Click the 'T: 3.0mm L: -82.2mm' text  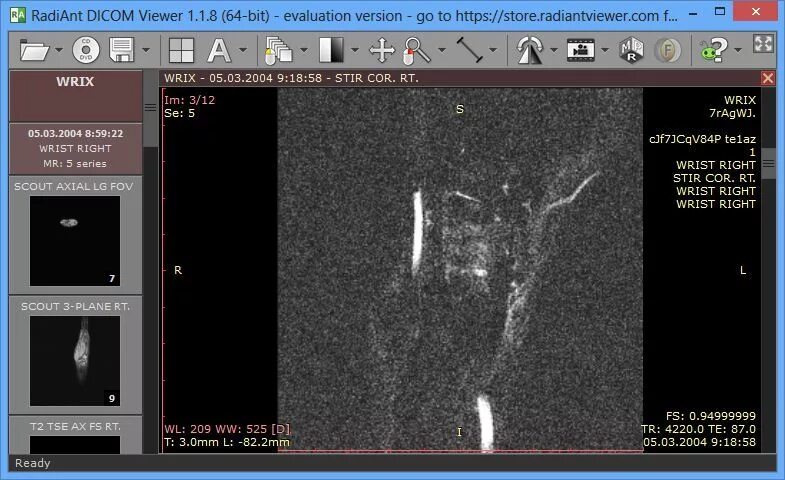(x=227, y=442)
